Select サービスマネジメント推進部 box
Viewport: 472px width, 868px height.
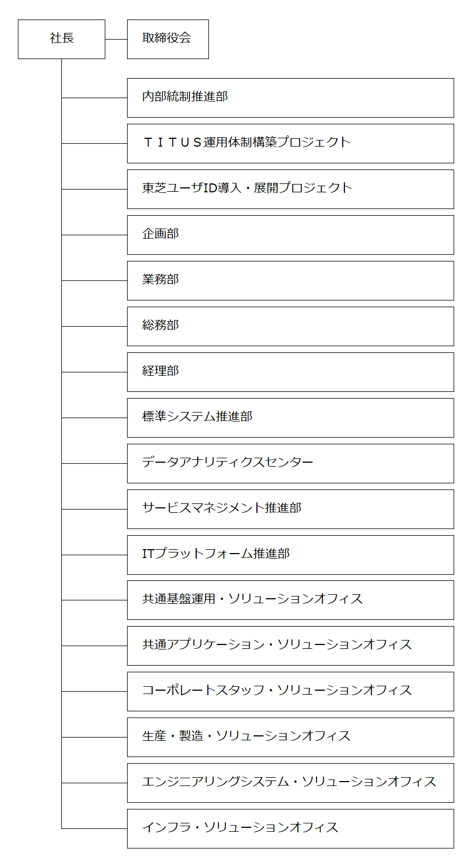290,509
